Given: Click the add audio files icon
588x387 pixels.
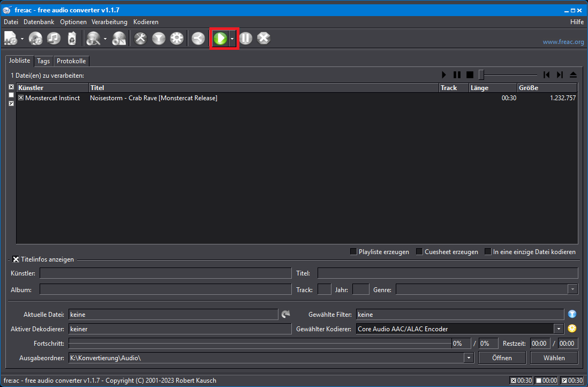Looking at the screenshot, I should coord(11,39).
